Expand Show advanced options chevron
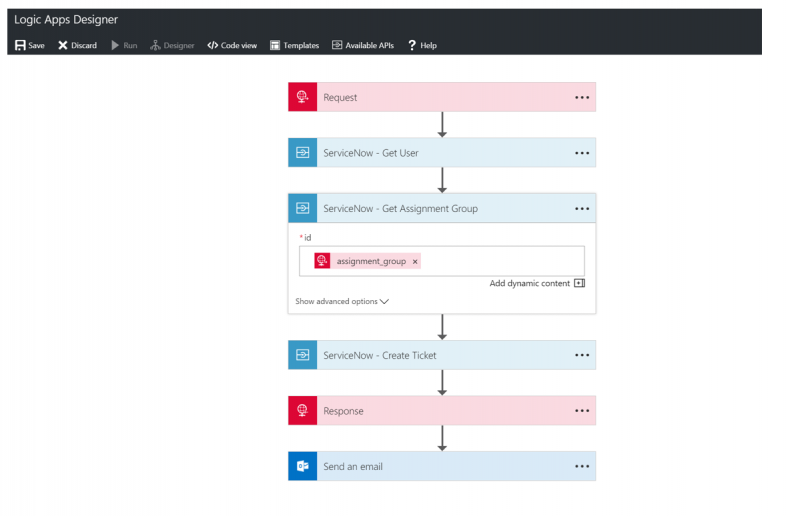Screen dimensions: 800x516 coord(384,302)
